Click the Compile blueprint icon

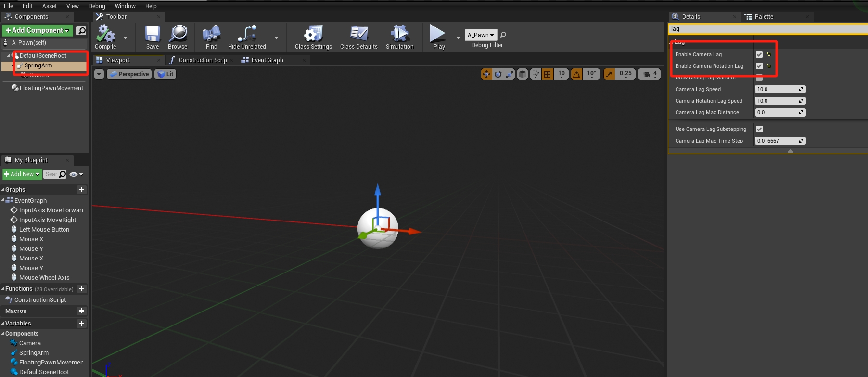[x=105, y=35]
